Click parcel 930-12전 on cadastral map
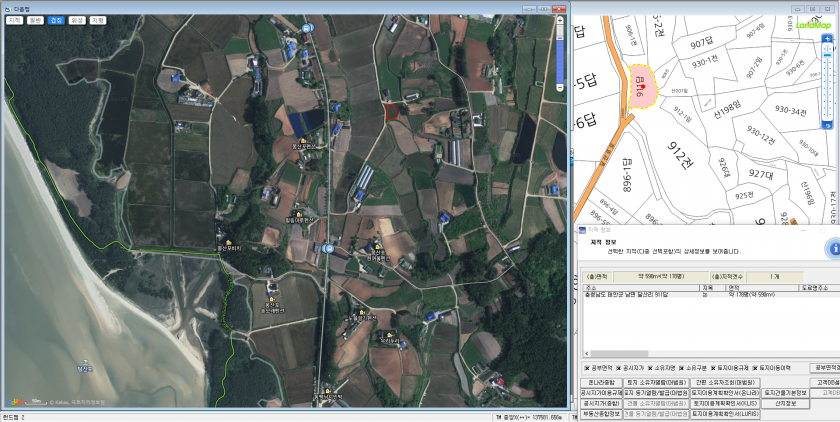 click(761, 135)
